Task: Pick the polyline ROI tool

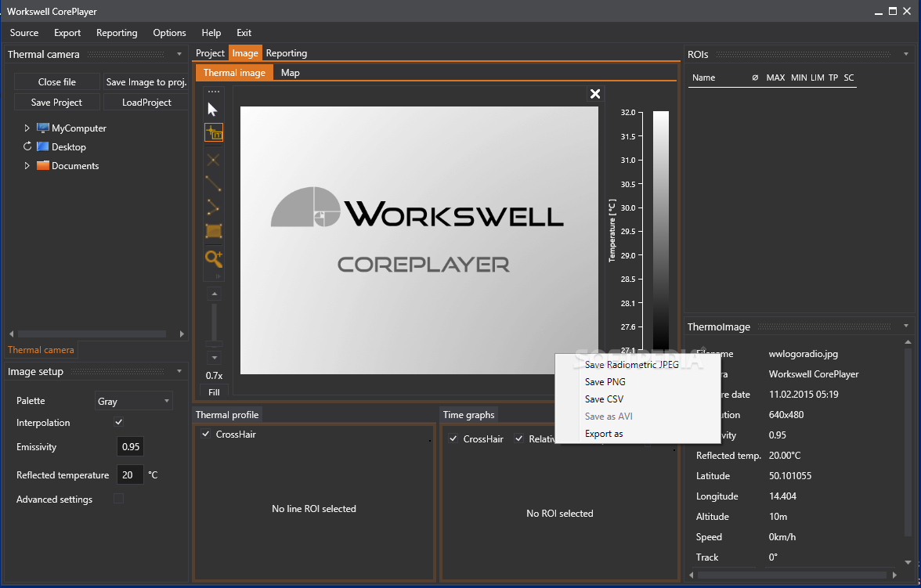Action: click(x=213, y=207)
